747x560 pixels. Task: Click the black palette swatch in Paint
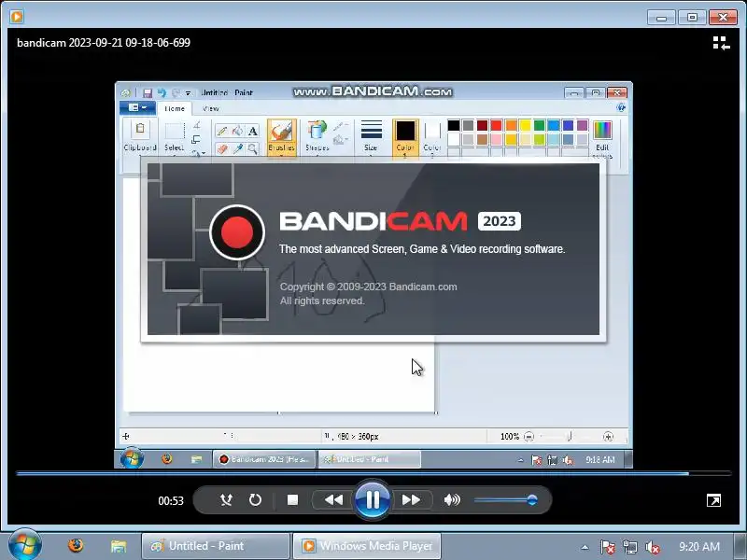pos(454,125)
